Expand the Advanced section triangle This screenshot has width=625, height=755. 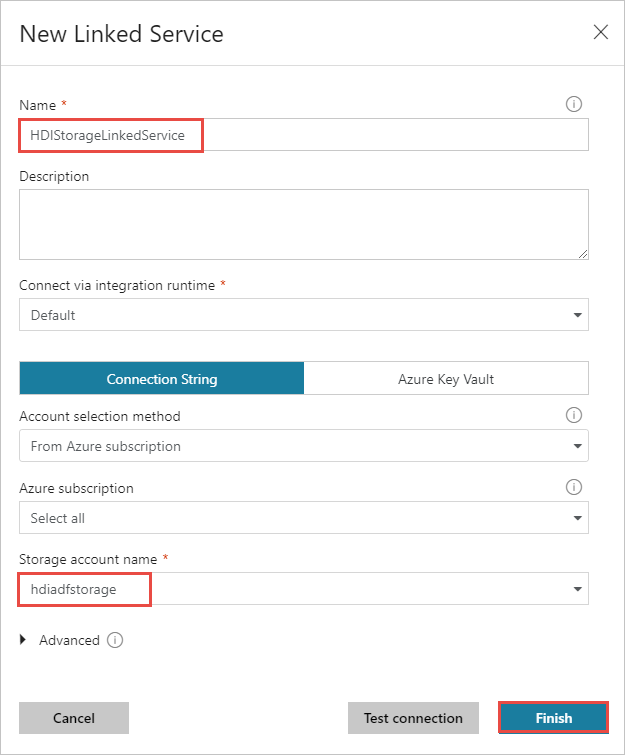click(x=24, y=640)
